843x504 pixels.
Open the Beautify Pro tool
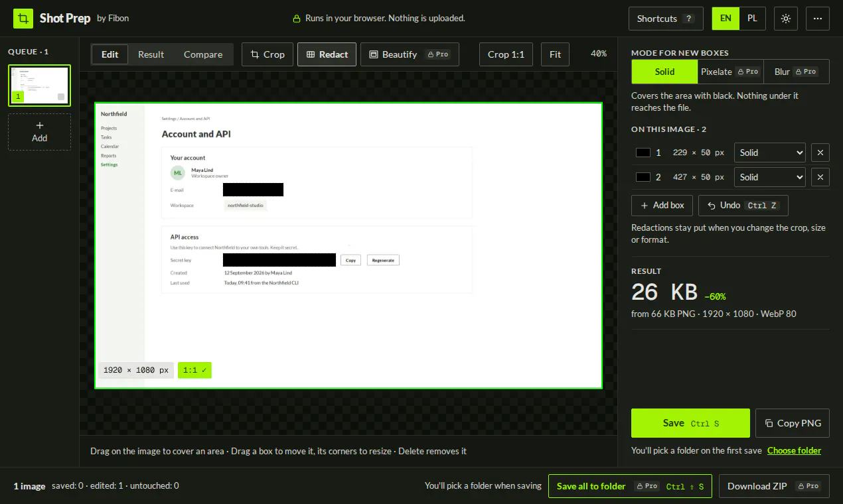(410, 54)
